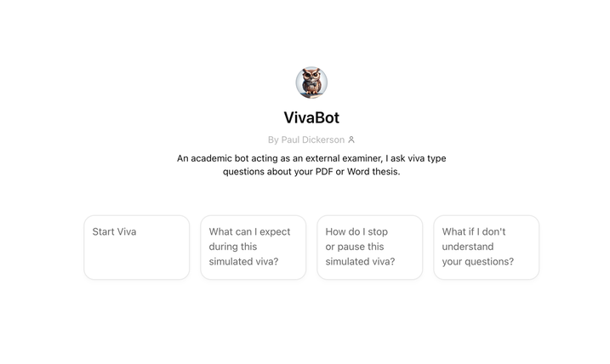
Task: Select the Start Viva prompt card
Action: [137, 247]
